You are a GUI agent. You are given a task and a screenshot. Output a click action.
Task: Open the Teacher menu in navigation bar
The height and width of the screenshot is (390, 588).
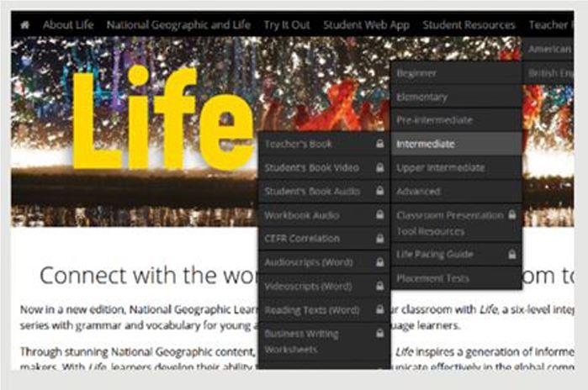click(x=551, y=25)
